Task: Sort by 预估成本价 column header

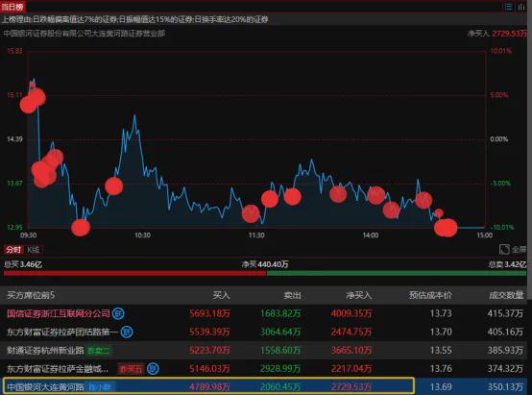Action: [430, 295]
